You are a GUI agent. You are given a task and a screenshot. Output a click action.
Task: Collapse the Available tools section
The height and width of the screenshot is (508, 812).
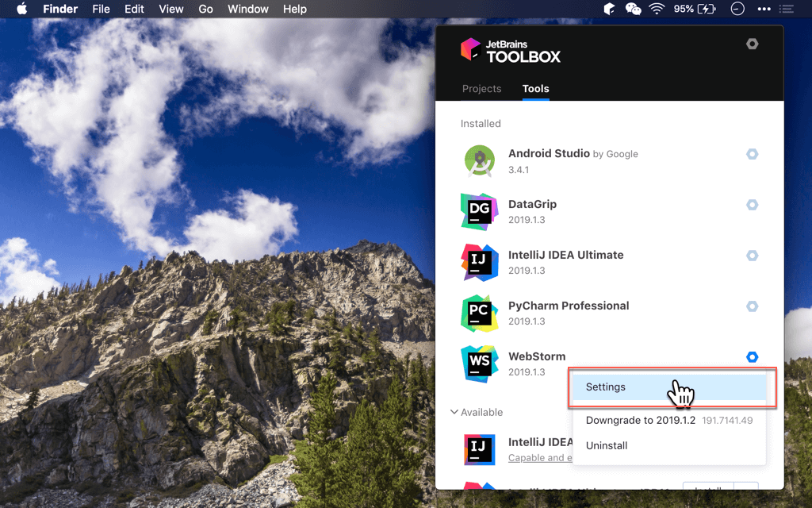pos(454,412)
